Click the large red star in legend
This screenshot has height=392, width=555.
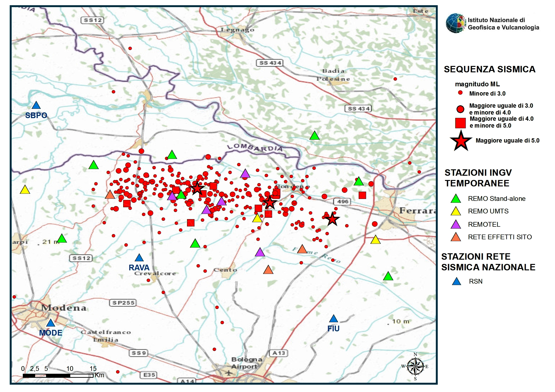(461, 141)
